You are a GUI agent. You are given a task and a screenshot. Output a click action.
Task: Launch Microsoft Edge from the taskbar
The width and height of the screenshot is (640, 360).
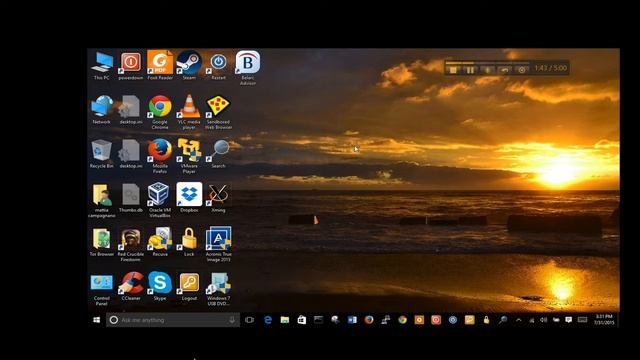tap(268, 320)
